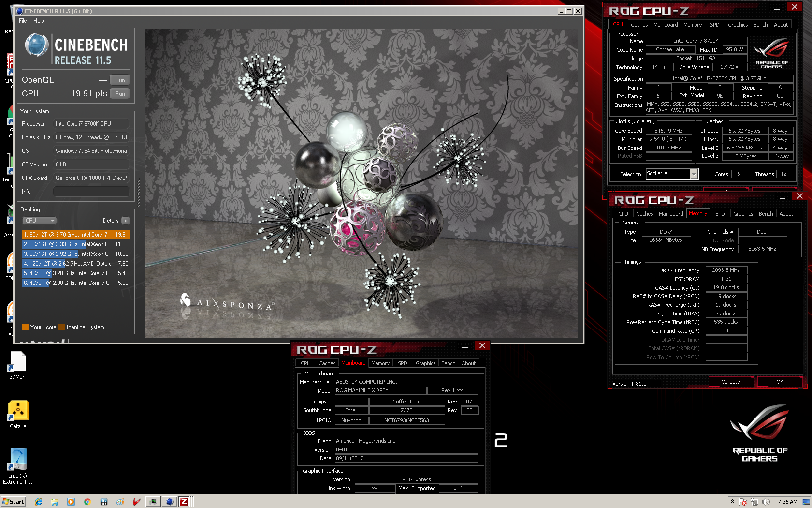Run the OpenGL benchmark in Cinebench

tap(120, 80)
